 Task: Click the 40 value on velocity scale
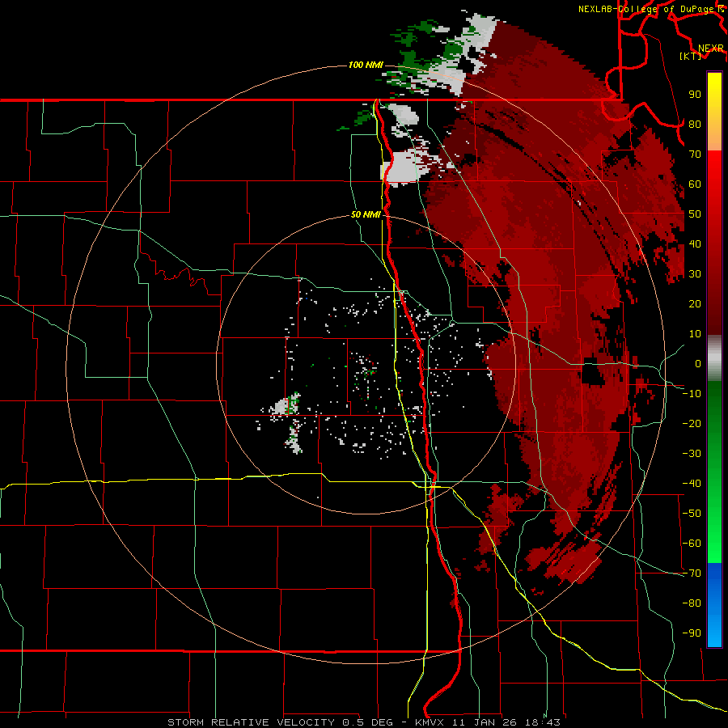point(695,243)
